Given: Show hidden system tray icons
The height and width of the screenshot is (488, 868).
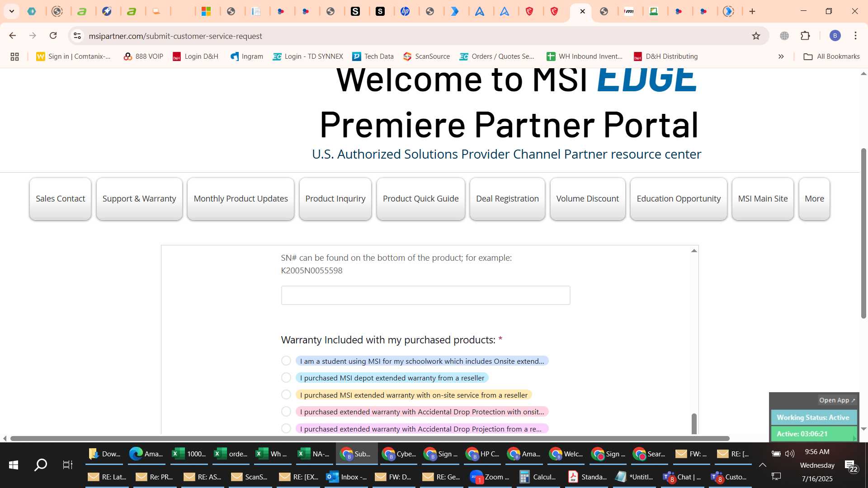Looking at the screenshot, I should point(762,465).
